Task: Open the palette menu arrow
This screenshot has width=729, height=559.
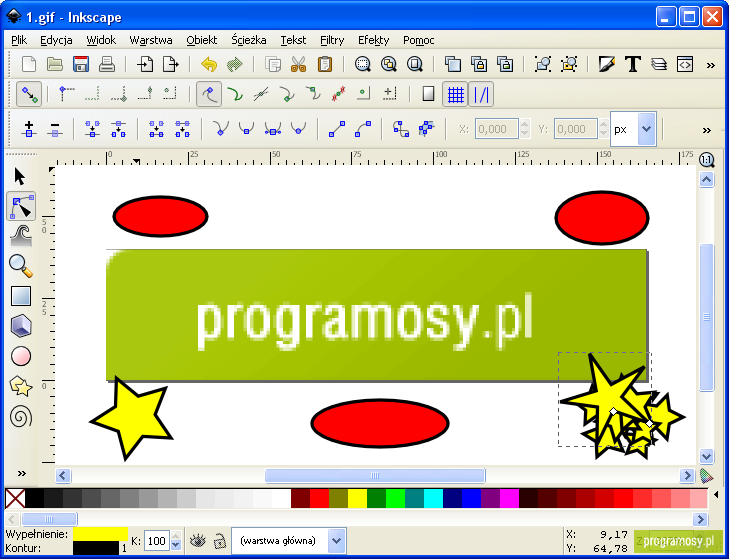Action: (716, 494)
